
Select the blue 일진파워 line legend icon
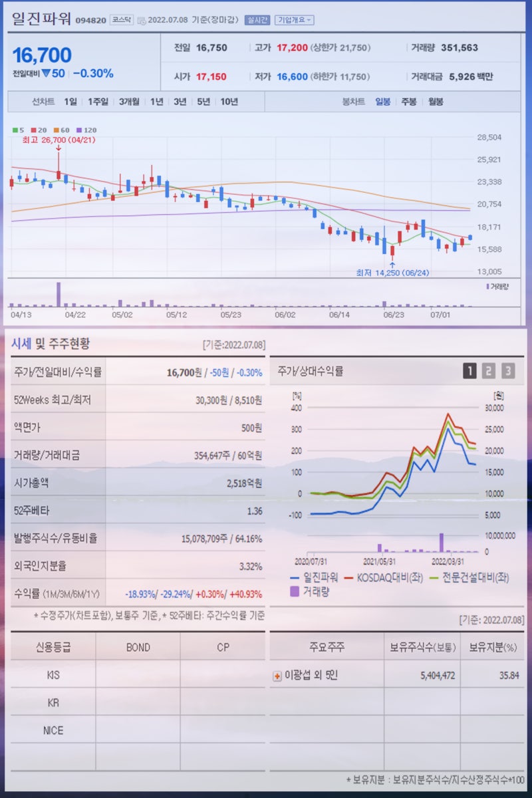pyautogui.click(x=293, y=577)
